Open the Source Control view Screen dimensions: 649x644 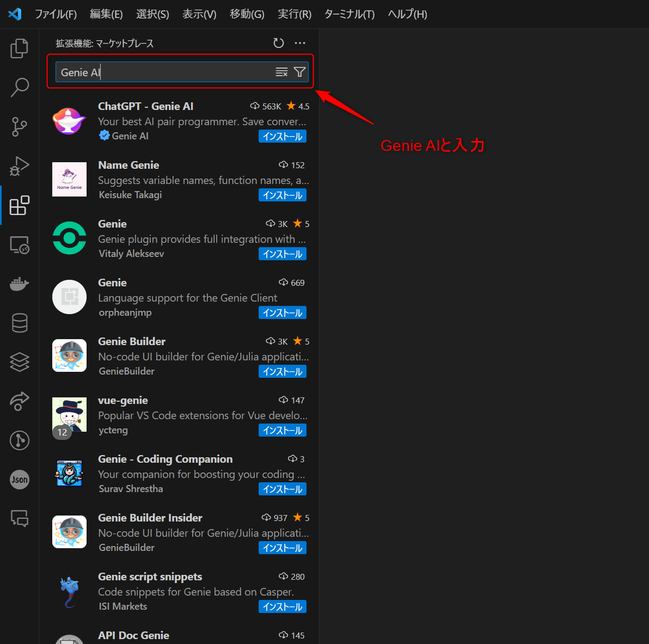pyautogui.click(x=19, y=127)
